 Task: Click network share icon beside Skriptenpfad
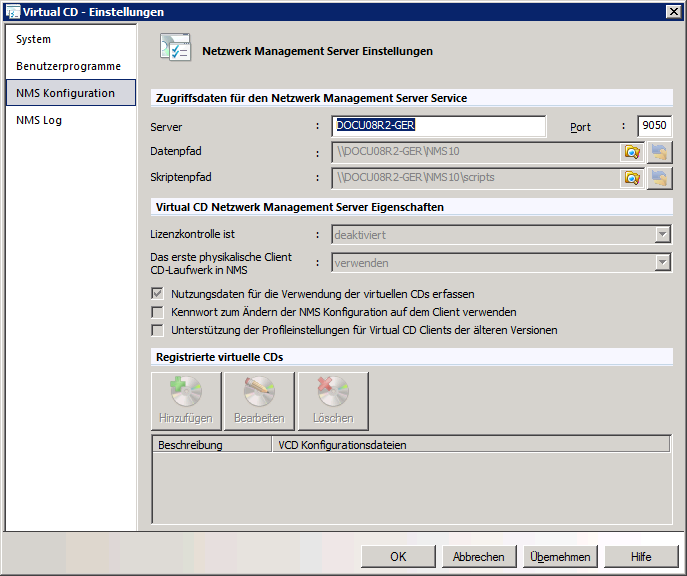[x=659, y=178]
